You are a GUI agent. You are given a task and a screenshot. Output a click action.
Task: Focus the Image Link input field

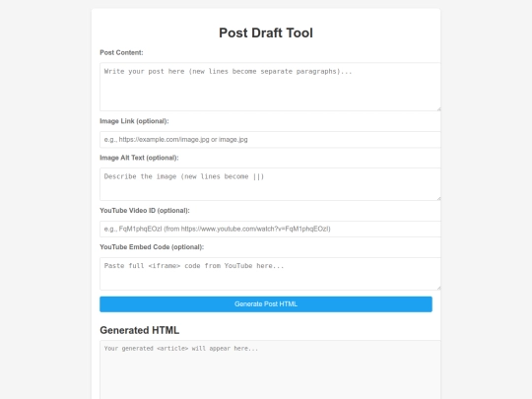click(270, 140)
